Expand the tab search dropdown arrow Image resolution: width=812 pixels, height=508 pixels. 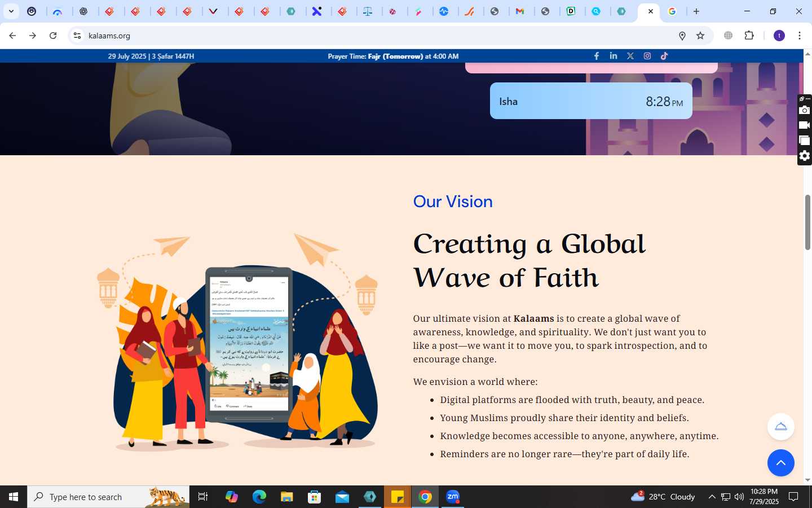pyautogui.click(x=11, y=11)
